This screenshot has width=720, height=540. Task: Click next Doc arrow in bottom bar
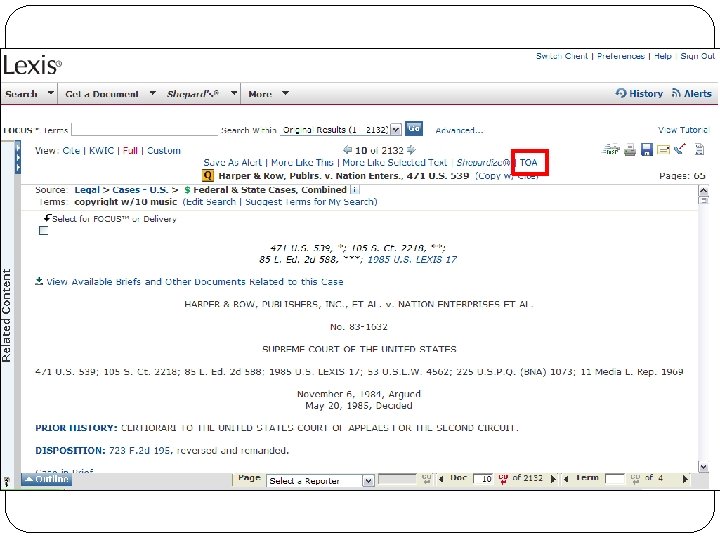pyautogui.click(x=553, y=479)
